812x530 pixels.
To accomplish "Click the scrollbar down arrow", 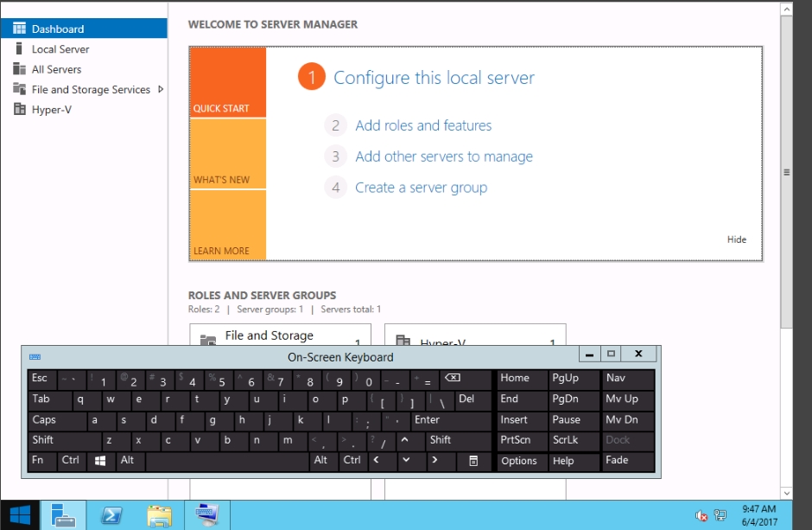I will coord(787,493).
